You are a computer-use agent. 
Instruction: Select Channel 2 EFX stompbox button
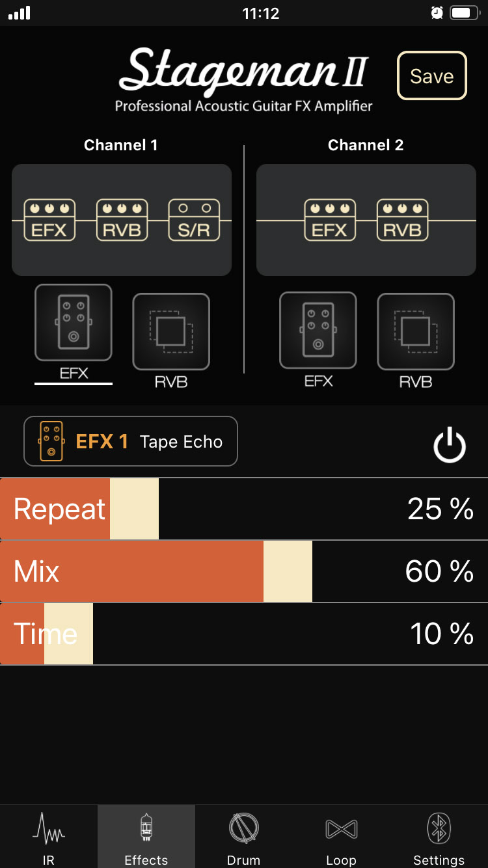coord(318,331)
